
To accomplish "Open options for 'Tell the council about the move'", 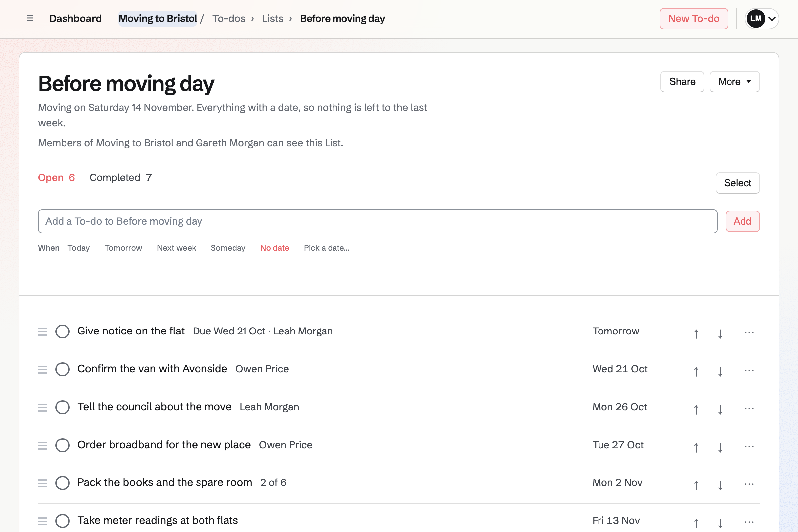I will pos(749,409).
